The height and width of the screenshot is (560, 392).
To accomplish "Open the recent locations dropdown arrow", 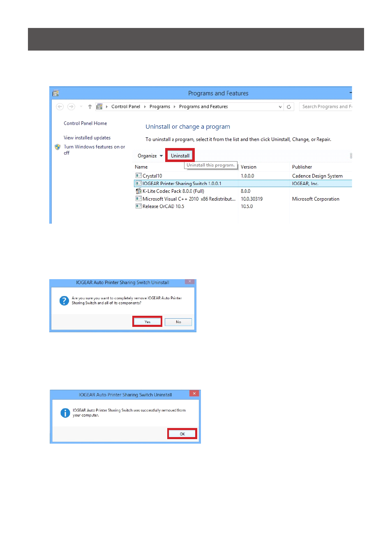I will point(81,107).
